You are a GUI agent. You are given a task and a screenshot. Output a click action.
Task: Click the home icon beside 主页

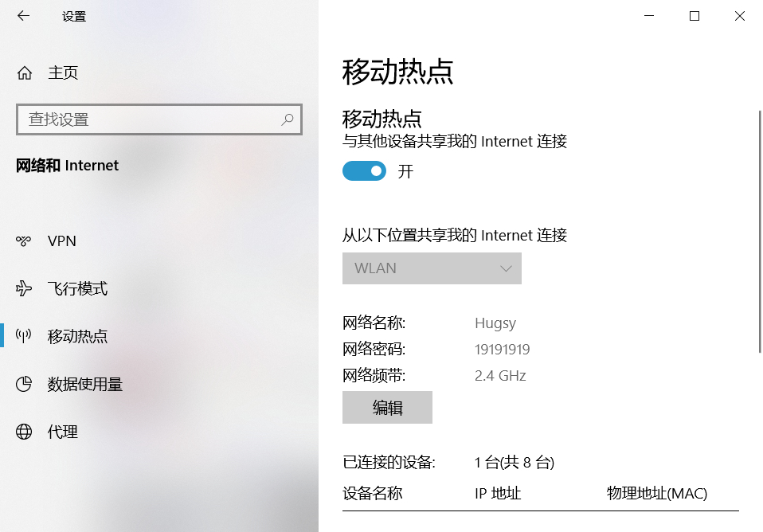[25, 73]
